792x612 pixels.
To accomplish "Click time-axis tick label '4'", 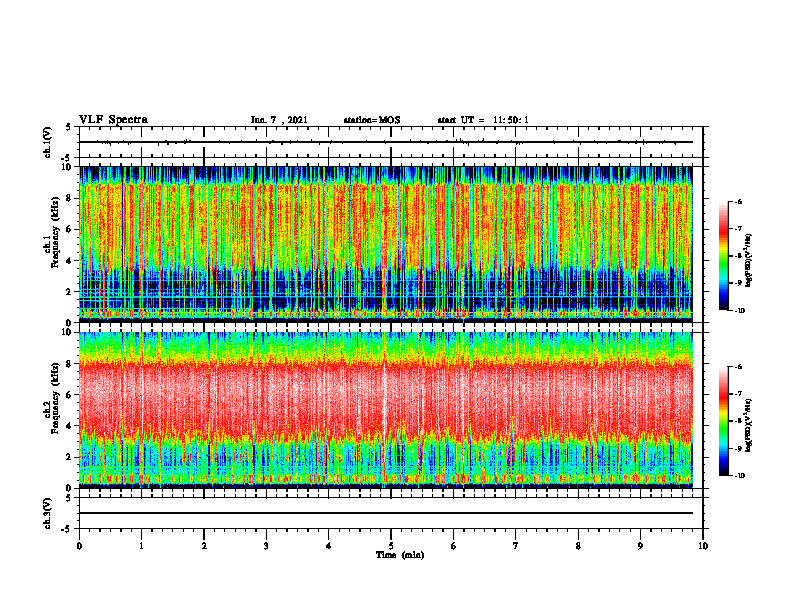I will pos(329,546).
